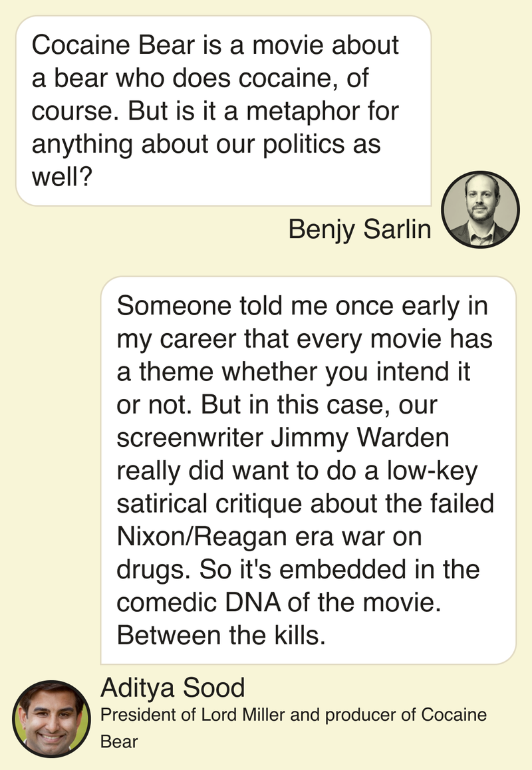Click Benjy Sarlin's profile photo

click(481, 210)
